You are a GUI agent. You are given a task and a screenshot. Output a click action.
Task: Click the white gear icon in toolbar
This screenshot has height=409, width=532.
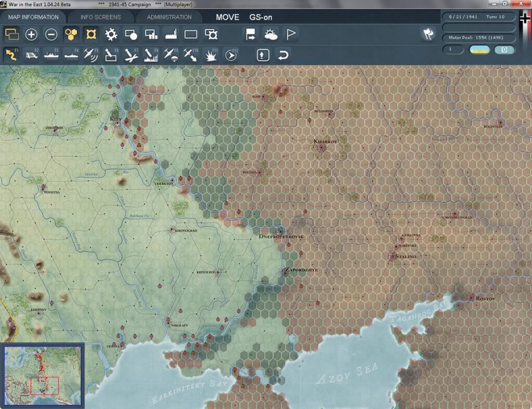(x=111, y=34)
